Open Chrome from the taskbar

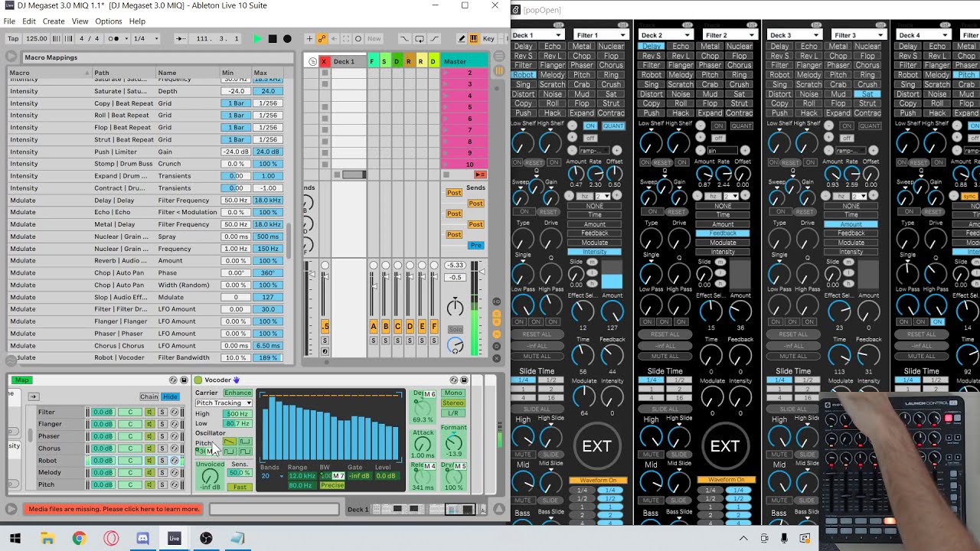pyautogui.click(x=79, y=538)
